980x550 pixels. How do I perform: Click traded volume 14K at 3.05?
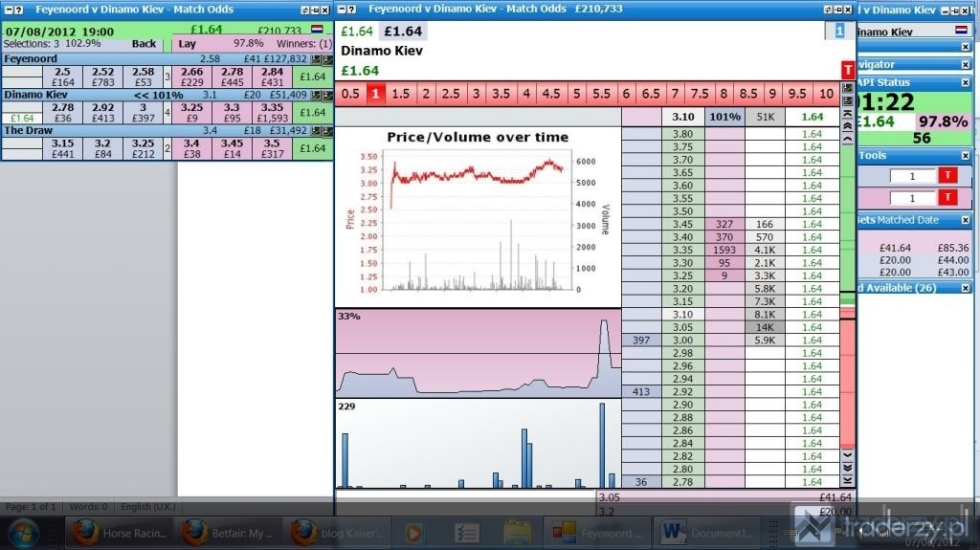coord(765,327)
